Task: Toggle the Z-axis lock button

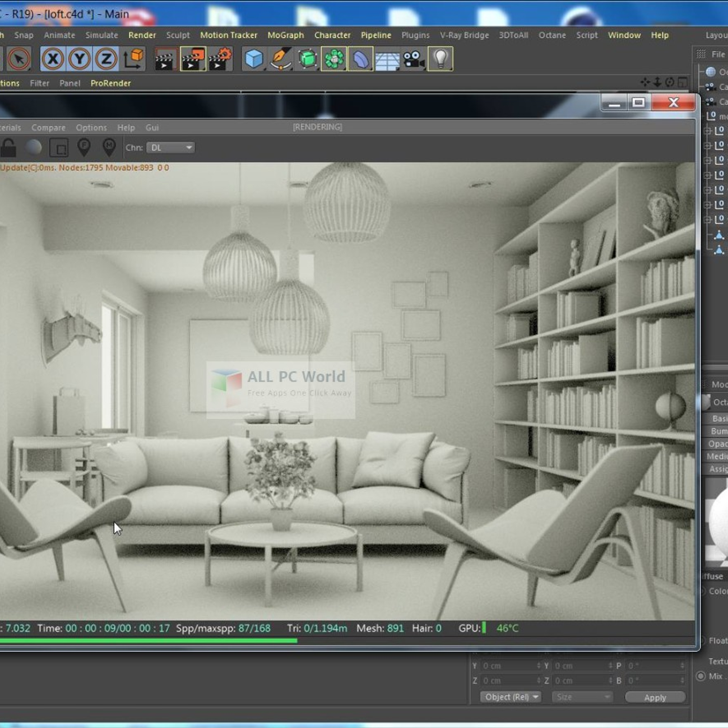Action: click(x=106, y=59)
